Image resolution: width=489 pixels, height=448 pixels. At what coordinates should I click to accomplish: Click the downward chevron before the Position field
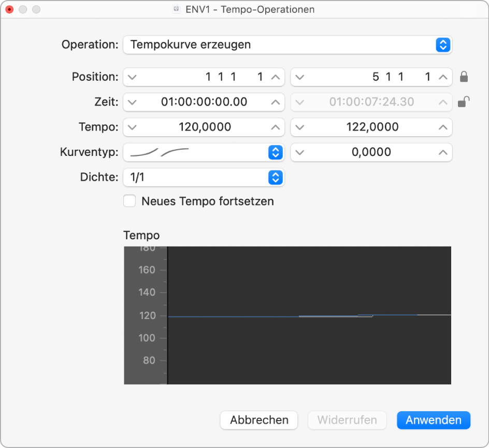(133, 77)
